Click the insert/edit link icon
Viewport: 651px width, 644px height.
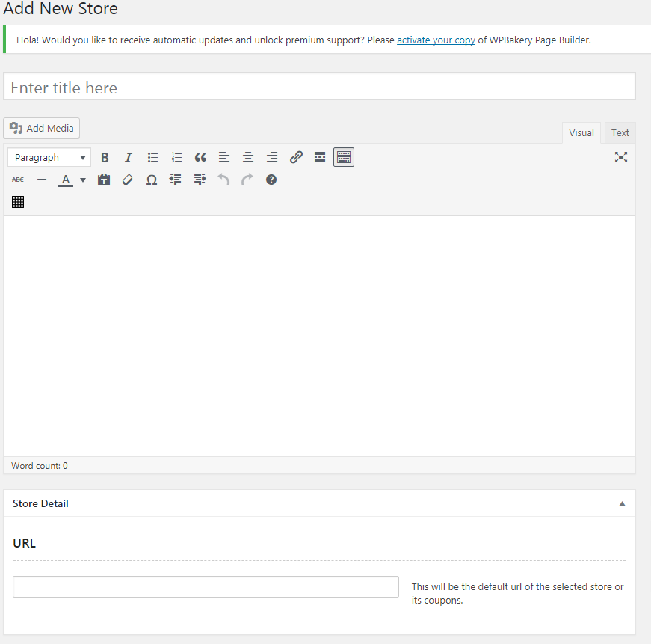(x=296, y=158)
